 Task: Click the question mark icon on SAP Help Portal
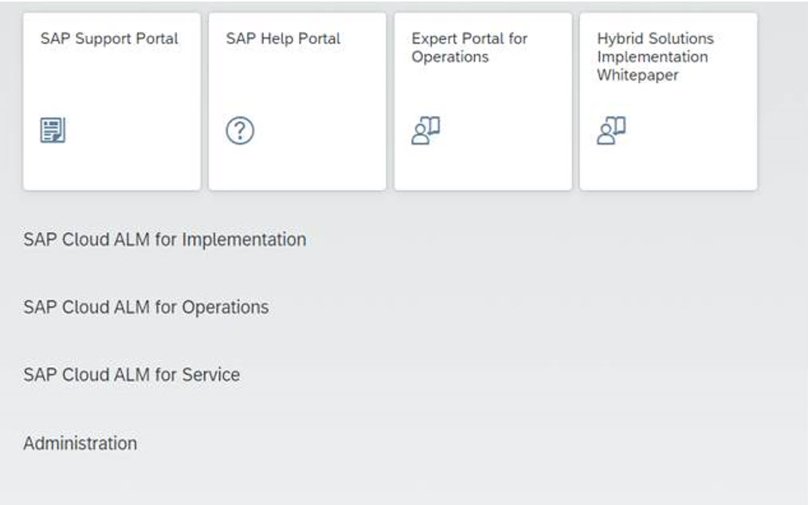[240, 131]
